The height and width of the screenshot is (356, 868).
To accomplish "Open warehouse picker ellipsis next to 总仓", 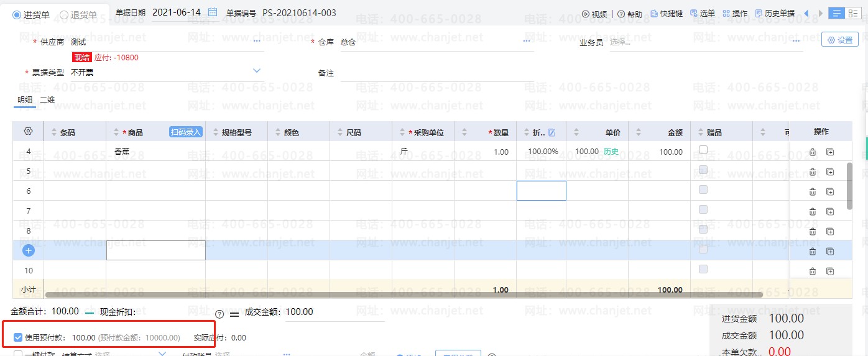I will 527,42.
